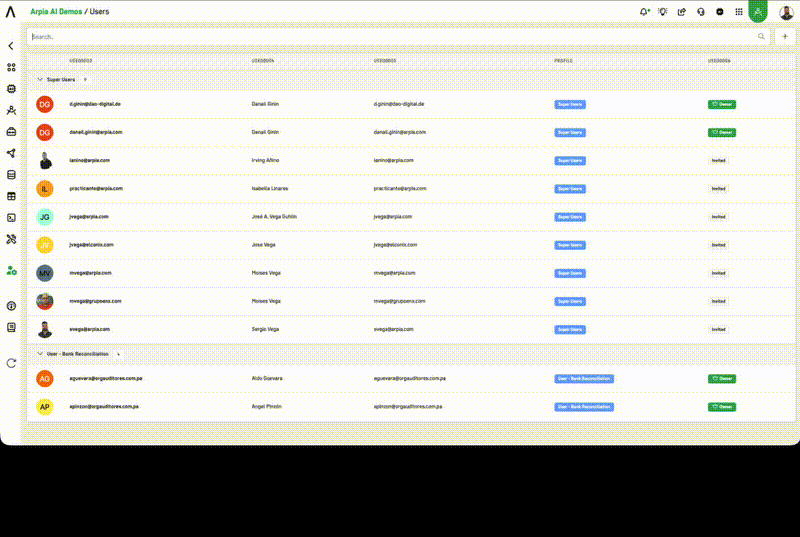Select the name Isabella Linares
Image resolution: width=800 pixels, height=537 pixels.
pyautogui.click(x=270, y=188)
